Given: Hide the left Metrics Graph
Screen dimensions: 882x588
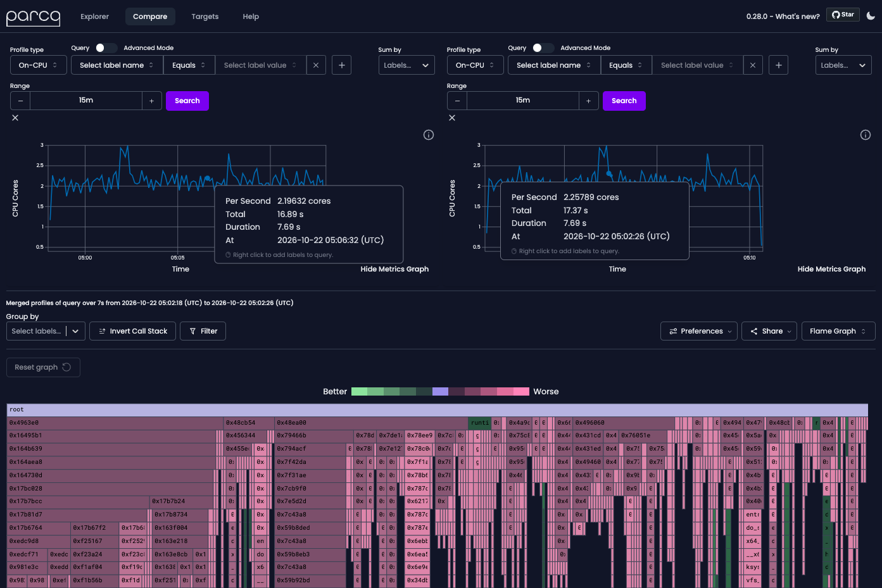Looking at the screenshot, I should (x=394, y=269).
